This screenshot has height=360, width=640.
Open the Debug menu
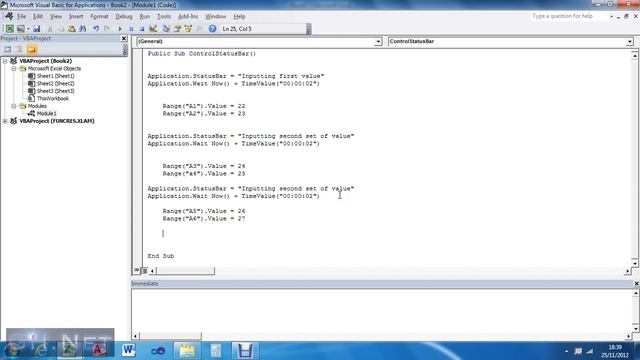(124, 16)
